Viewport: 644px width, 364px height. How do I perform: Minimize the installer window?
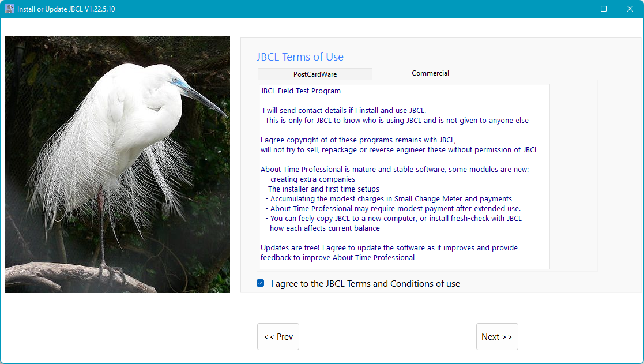(x=577, y=9)
